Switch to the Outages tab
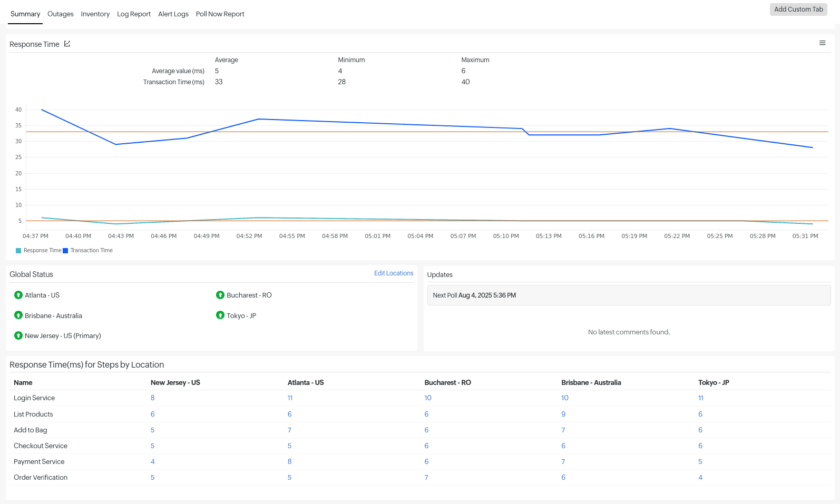The width and height of the screenshot is (840, 504). [61, 14]
